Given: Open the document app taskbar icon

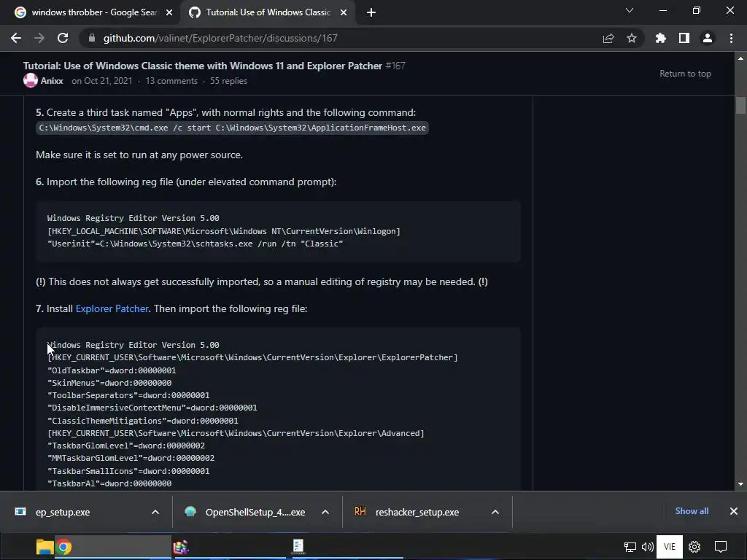Looking at the screenshot, I should tap(298, 546).
